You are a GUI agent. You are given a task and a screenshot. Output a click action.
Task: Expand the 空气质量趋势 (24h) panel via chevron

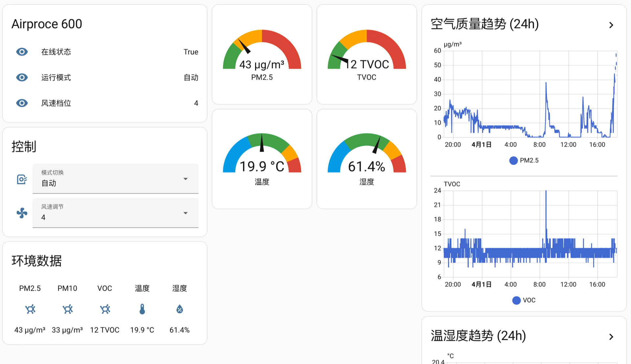click(x=611, y=25)
